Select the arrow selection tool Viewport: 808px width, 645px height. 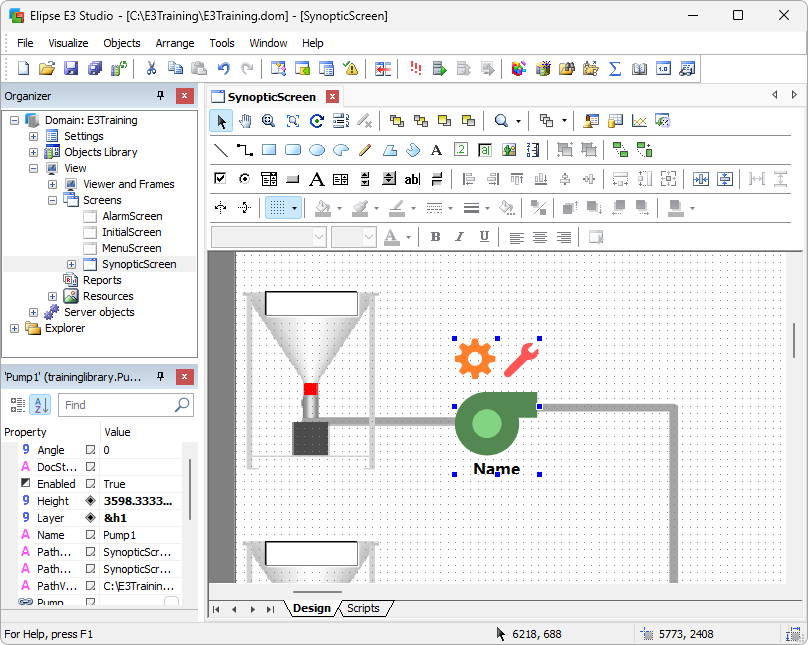(x=221, y=121)
